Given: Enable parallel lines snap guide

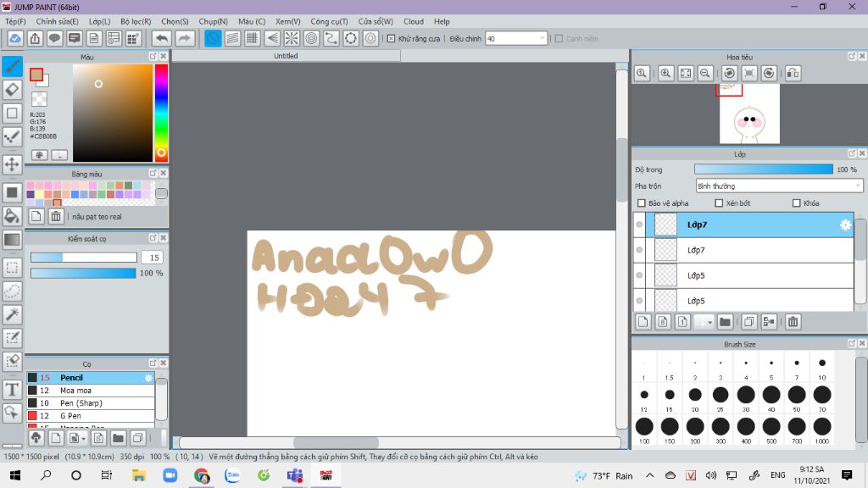Looking at the screenshot, I should click(x=232, y=39).
